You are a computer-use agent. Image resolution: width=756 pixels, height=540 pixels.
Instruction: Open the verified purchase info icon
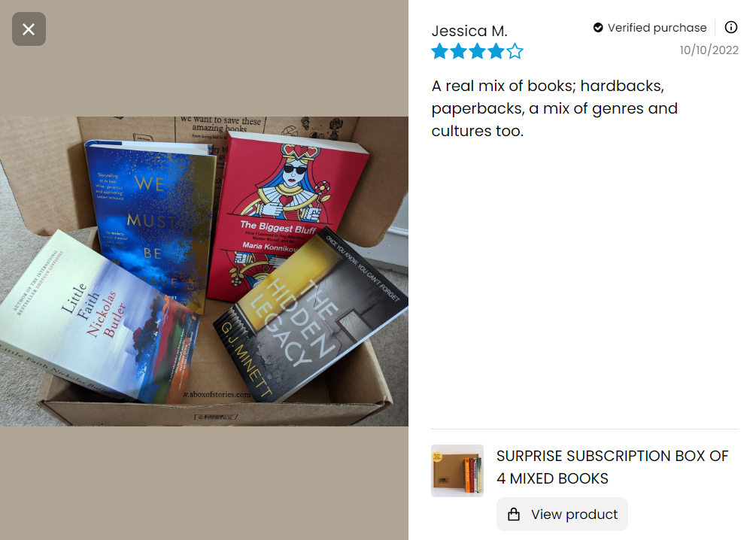point(731,28)
